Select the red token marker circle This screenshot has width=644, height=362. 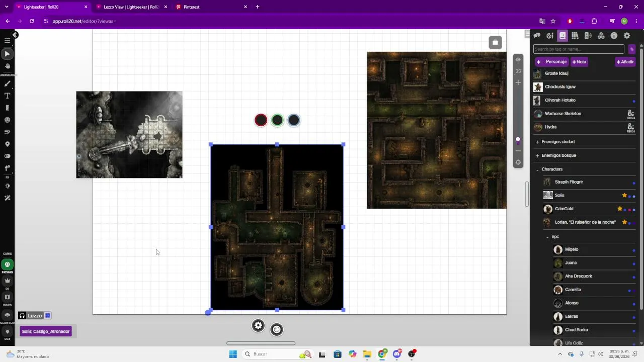261,120
